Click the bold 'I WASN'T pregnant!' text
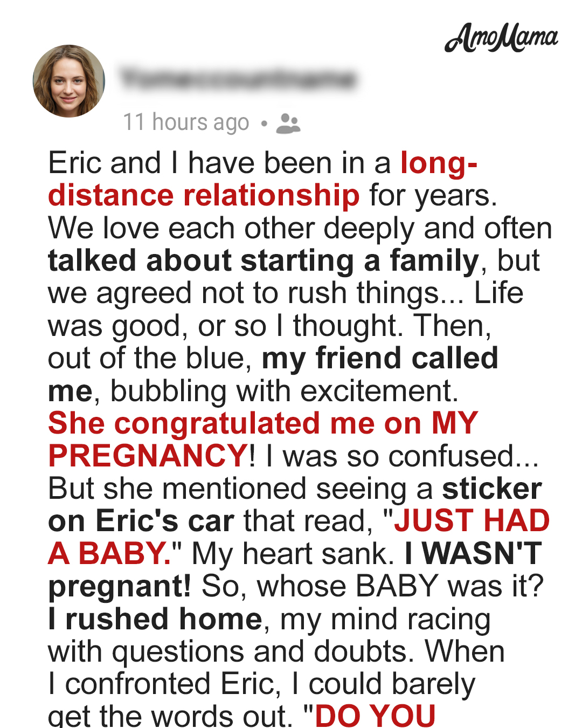The image size is (582, 728). (473, 554)
